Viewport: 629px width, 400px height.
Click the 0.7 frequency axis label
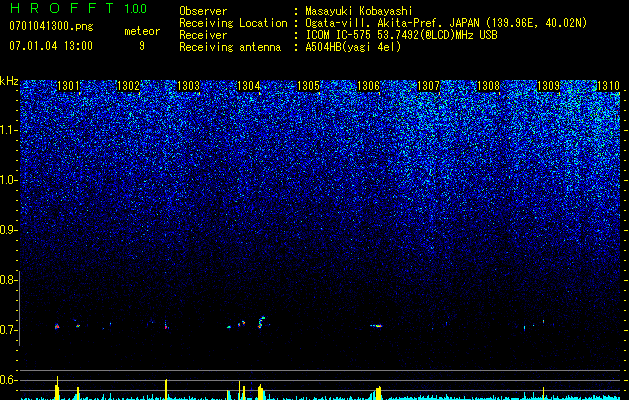[8, 330]
